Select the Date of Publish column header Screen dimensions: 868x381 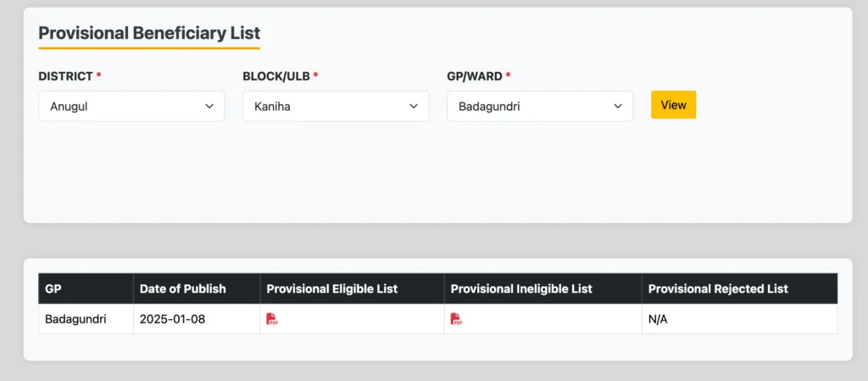click(x=183, y=289)
